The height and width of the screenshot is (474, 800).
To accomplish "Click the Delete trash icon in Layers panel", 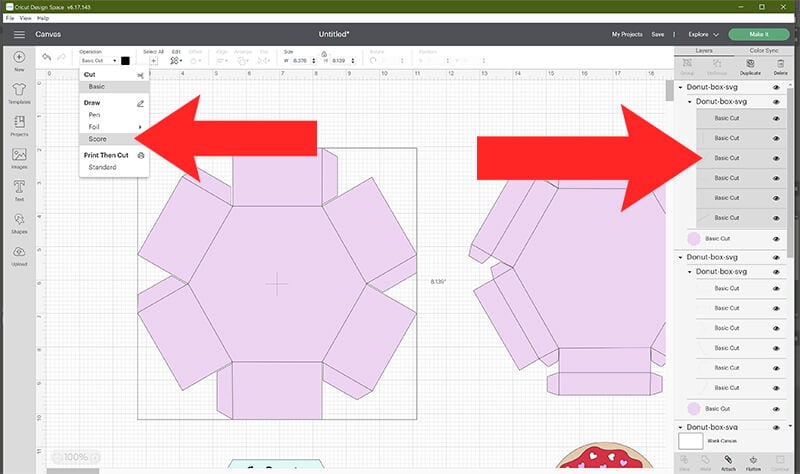I will point(781,64).
